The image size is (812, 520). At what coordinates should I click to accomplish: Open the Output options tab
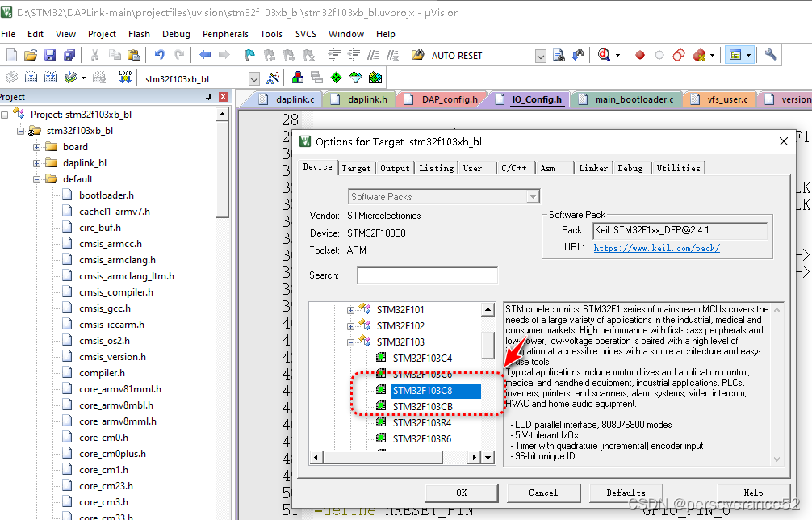[x=395, y=168]
